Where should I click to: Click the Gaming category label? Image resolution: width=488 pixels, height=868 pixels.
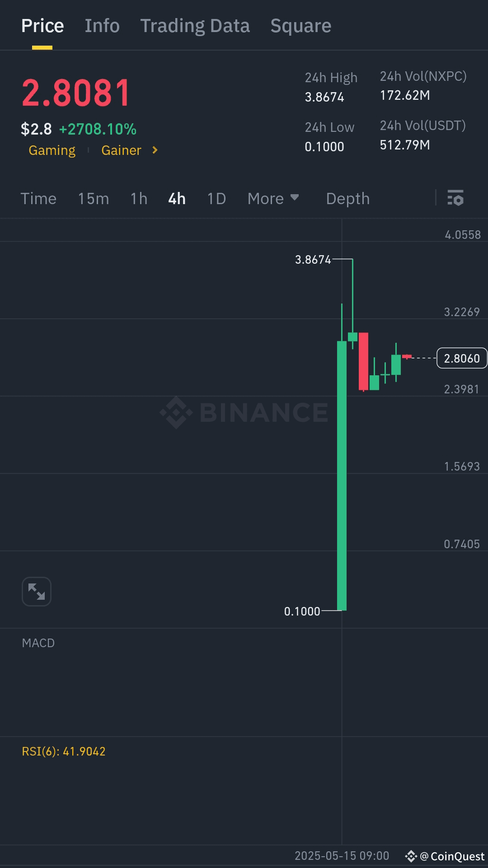52,150
